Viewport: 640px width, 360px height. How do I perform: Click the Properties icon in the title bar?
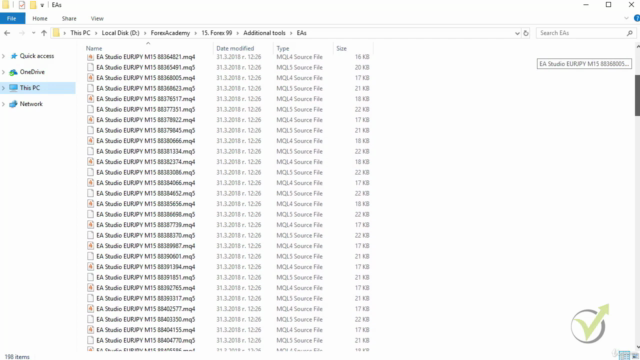click(22, 5)
